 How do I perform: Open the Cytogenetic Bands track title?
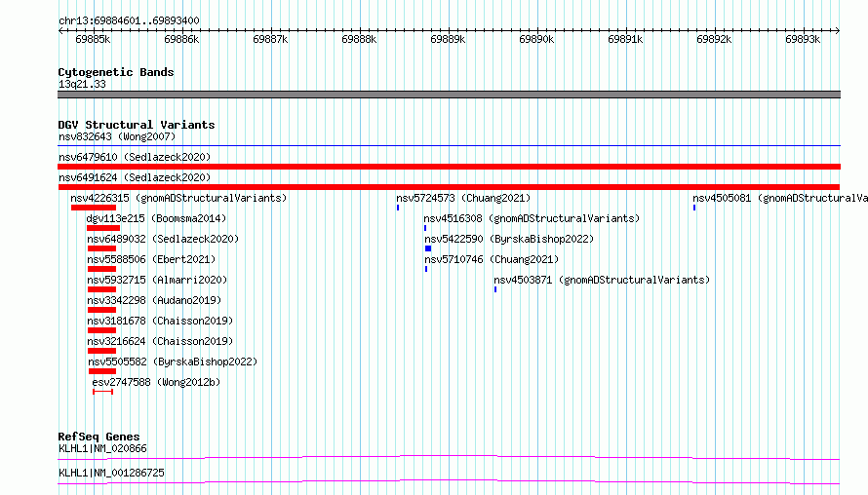pyautogui.click(x=116, y=72)
